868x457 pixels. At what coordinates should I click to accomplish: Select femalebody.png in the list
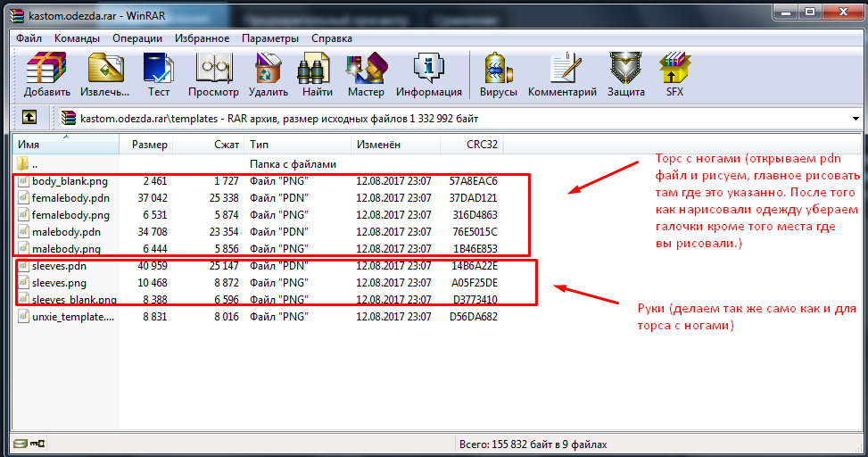(70, 215)
